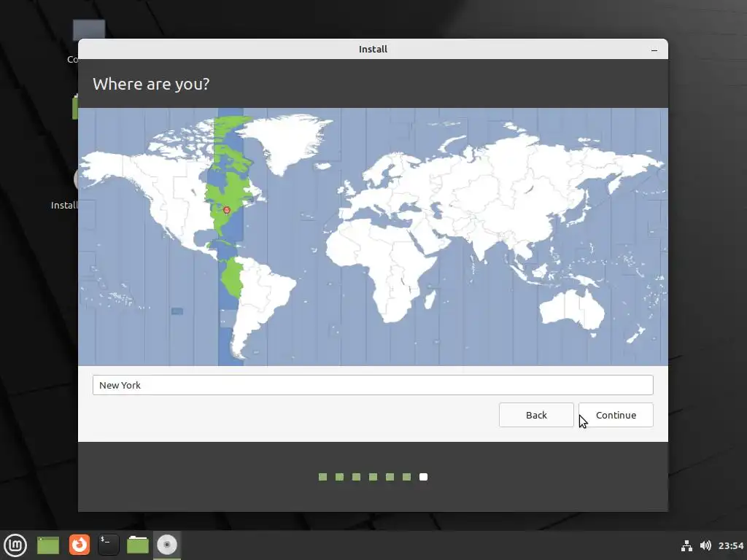Minimize the Install window
The height and width of the screenshot is (560, 747).
654,50
